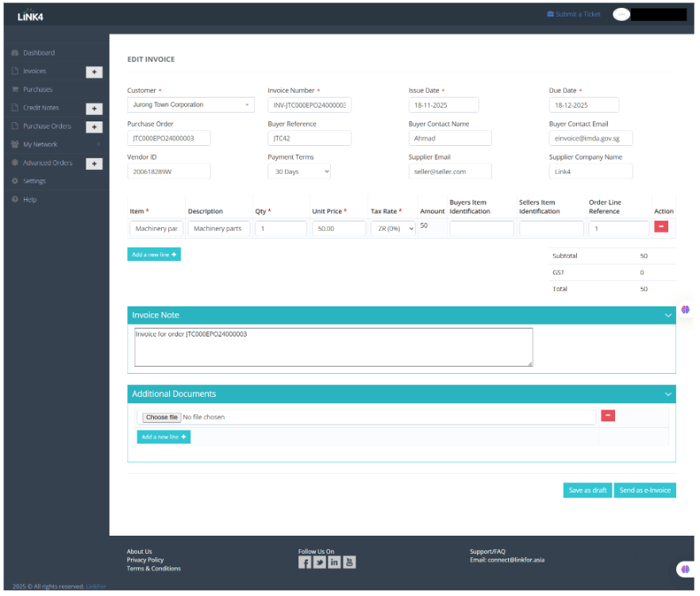Open the Tax Rate dropdown
Screen dimensions: 700x596
click(393, 229)
